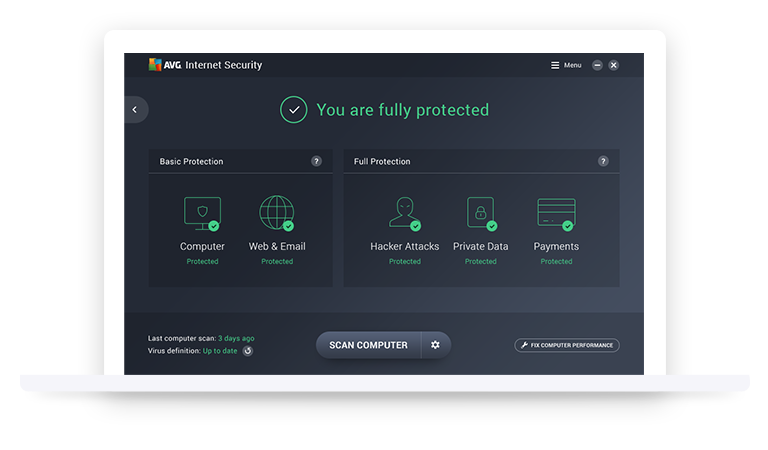Click the 'Private Data' label
Image resolution: width=768 pixels, height=450 pixels.
480,246
